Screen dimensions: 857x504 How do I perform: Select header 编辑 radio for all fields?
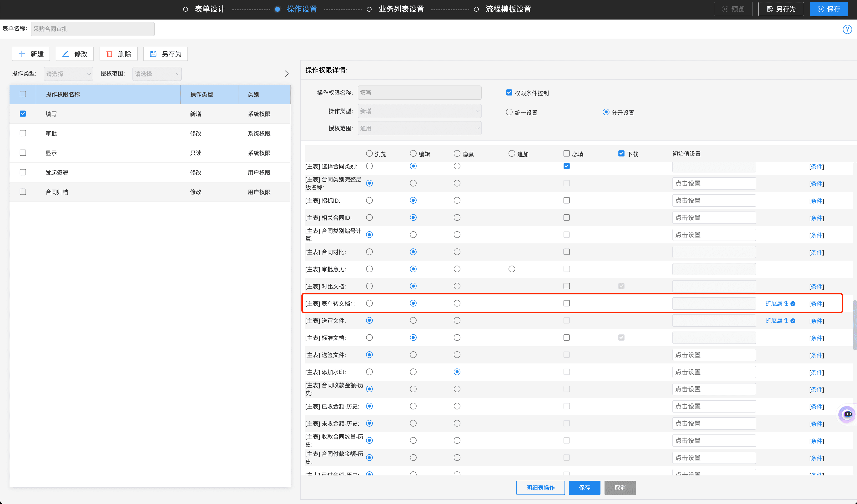tap(413, 154)
